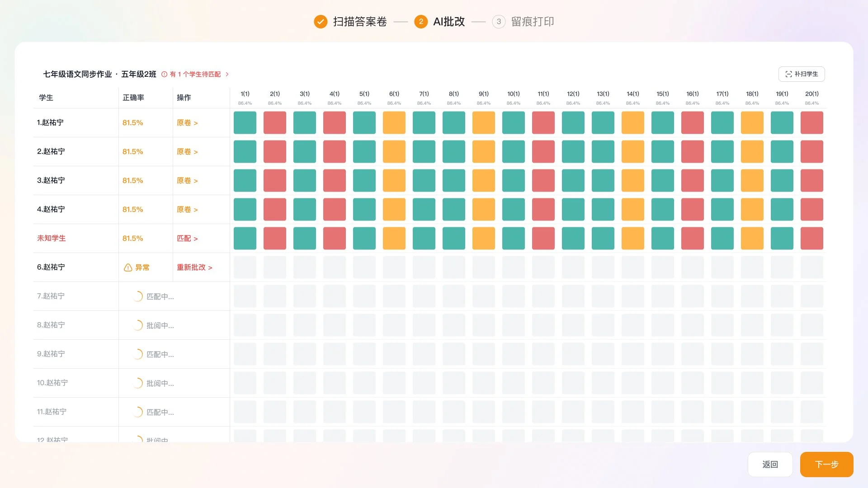Click the step 3 circle for 留痕打印
Viewport: 868px width, 488px height.
click(499, 22)
